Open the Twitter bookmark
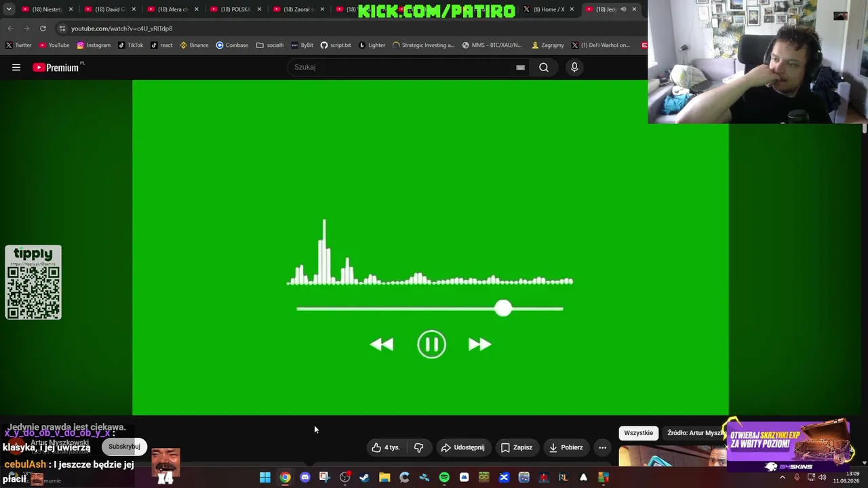Viewport: 868px width, 488px height. 18,45
